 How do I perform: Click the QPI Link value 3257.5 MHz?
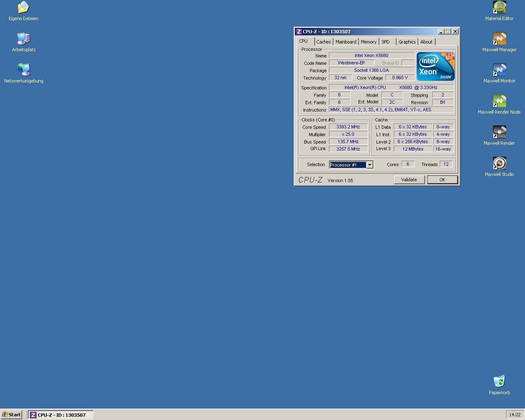(348, 149)
